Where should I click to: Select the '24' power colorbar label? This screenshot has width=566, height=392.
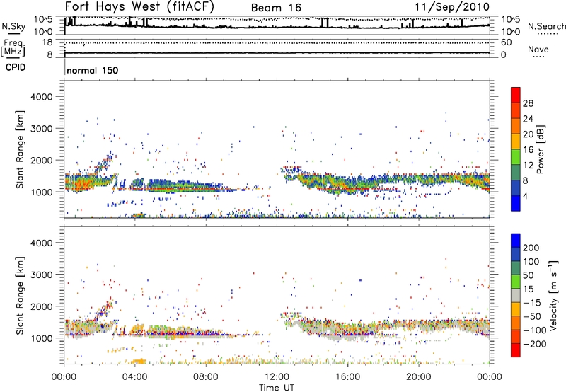(528, 119)
